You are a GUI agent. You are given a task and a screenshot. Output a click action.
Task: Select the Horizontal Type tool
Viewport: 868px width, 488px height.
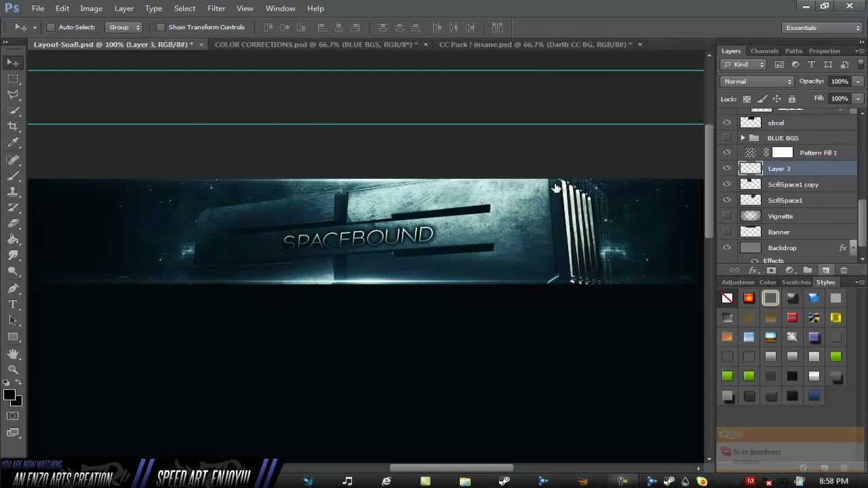pyautogui.click(x=13, y=304)
